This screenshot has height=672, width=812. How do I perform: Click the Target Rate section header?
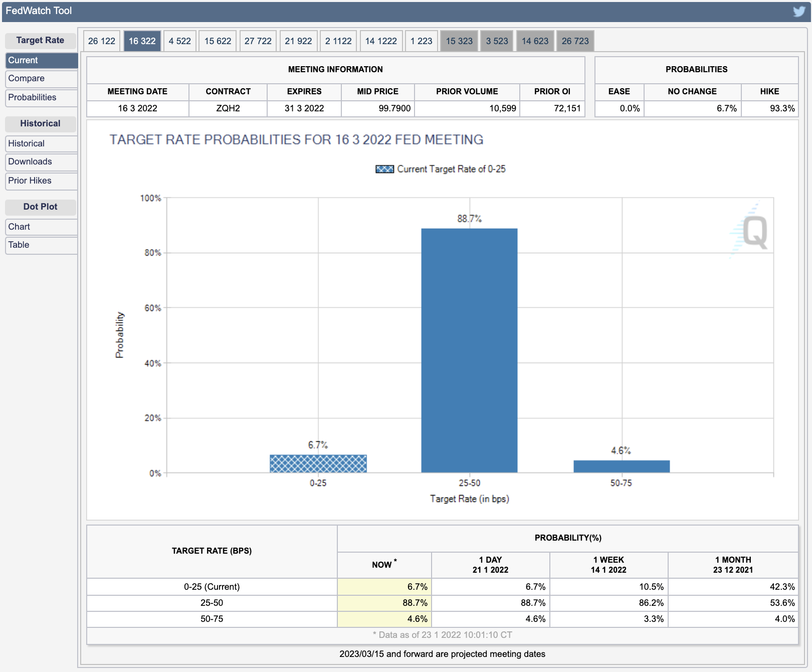tap(41, 41)
